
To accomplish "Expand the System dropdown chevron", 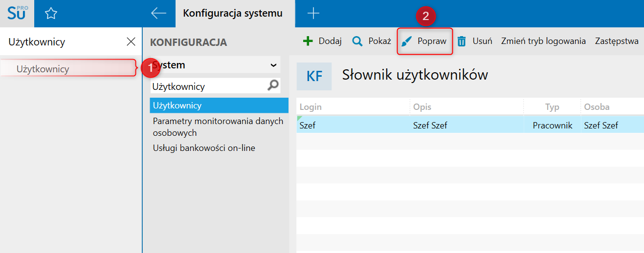I will (273, 65).
